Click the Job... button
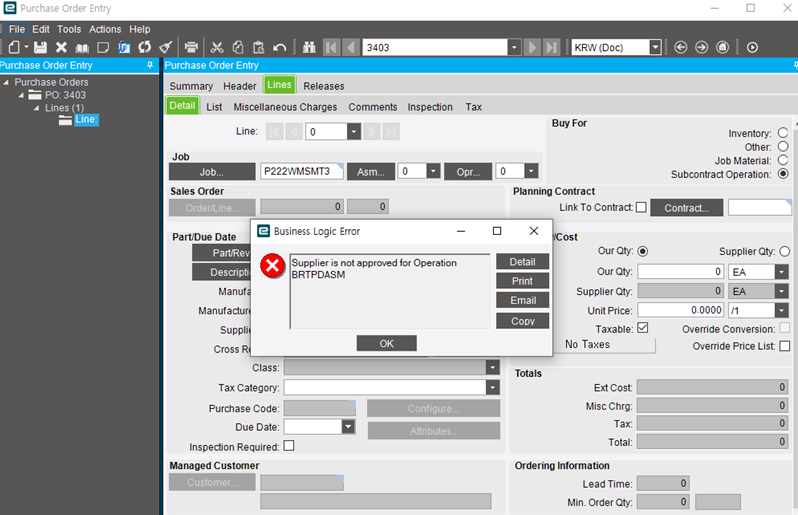 212,172
